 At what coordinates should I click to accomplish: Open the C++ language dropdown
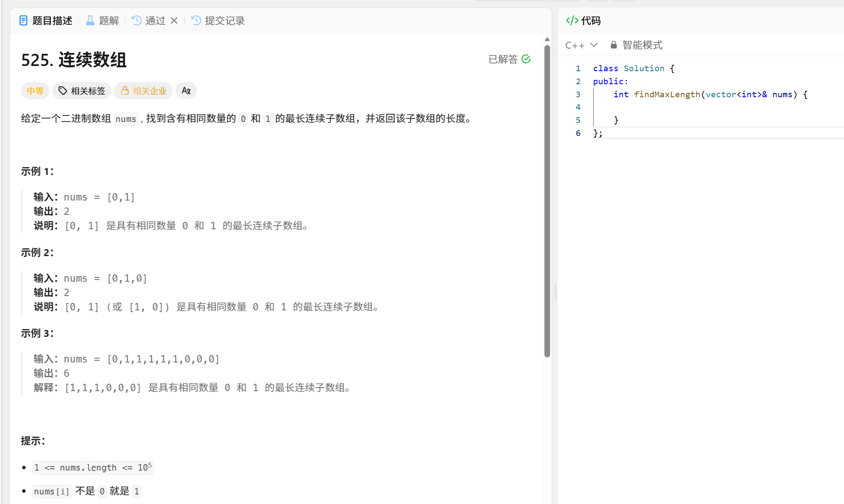point(575,45)
